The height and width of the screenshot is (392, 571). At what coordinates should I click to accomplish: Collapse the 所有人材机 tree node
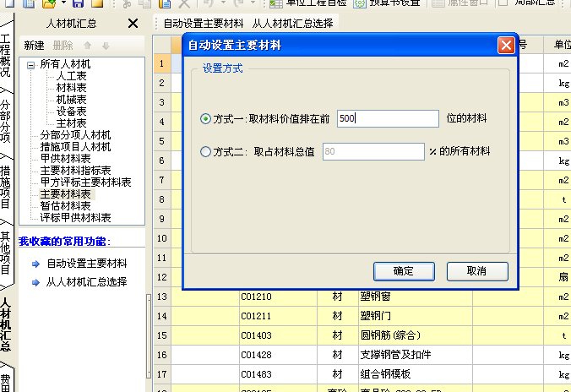click(x=31, y=66)
